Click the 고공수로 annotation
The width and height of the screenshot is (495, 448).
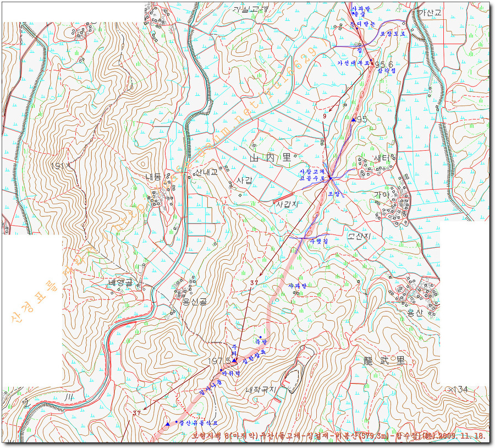312,178
